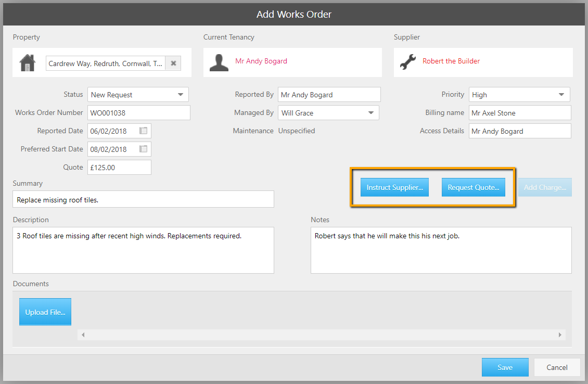The height and width of the screenshot is (384, 588).
Task: Expand the Managed By dropdown
Action: pyautogui.click(x=371, y=113)
